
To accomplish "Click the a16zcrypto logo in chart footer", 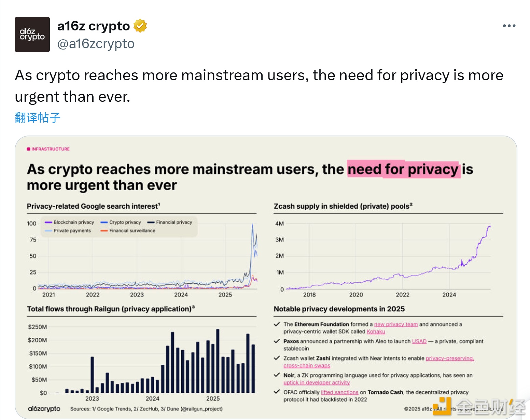I will click(44, 409).
